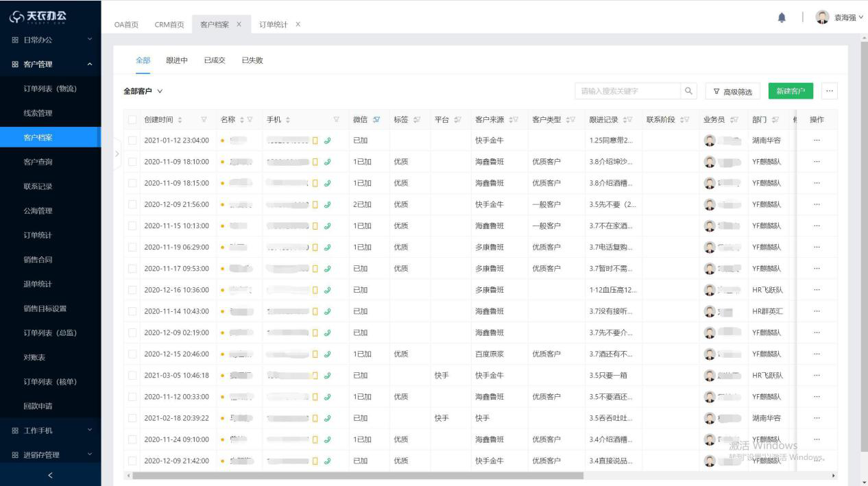
Task: Toggle the select-all checkbox in table header
Action: click(132, 120)
